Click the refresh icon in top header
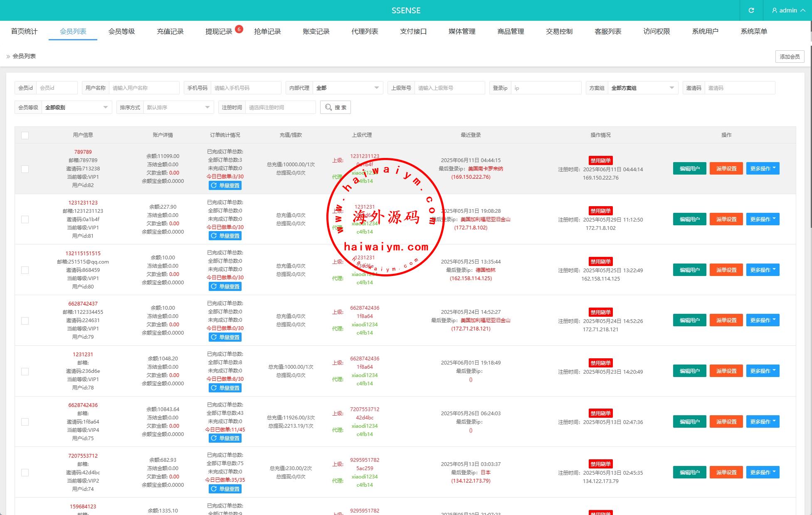The image size is (812, 515). click(751, 10)
